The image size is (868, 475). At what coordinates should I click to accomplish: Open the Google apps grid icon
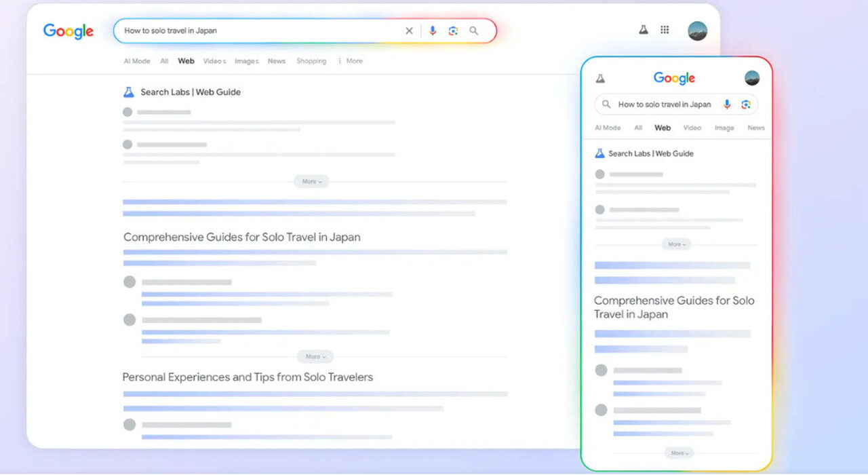point(665,30)
